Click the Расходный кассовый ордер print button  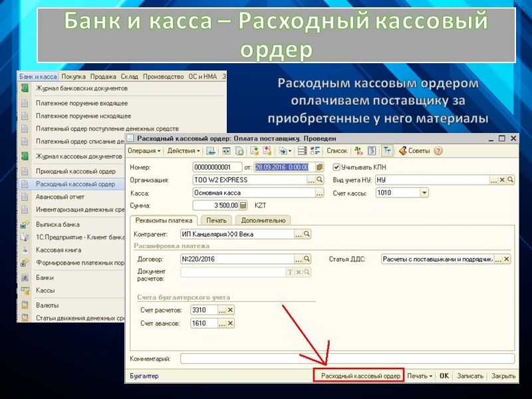coord(358,376)
